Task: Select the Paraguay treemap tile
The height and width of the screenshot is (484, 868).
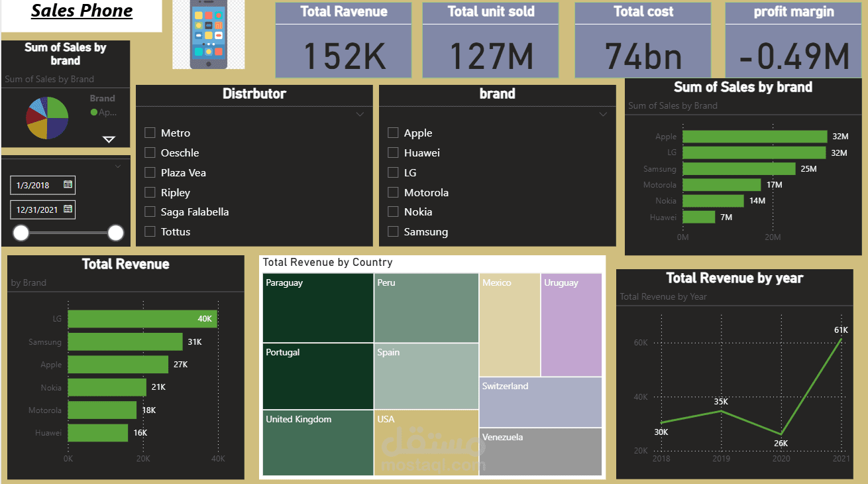Action: [x=318, y=308]
